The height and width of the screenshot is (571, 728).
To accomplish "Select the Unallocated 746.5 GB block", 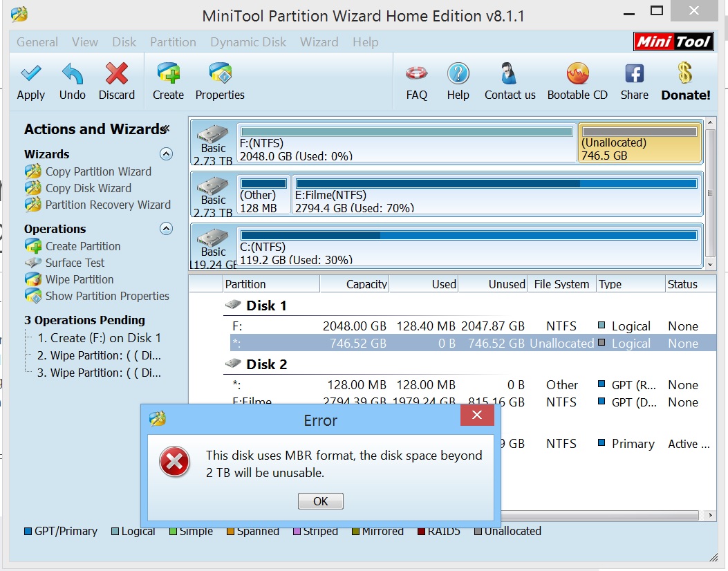I will (x=640, y=143).
